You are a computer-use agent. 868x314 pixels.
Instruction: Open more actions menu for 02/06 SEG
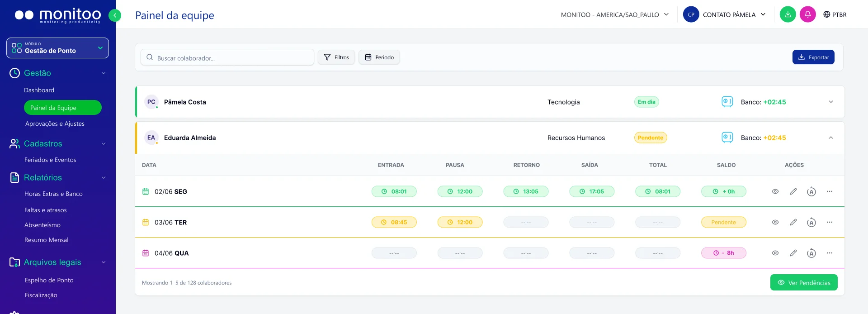[830, 191]
